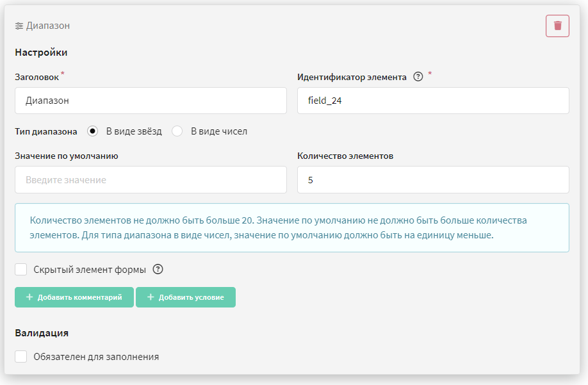Click the Количество элементов field showing 5
This screenshot has width=588, height=385.
(433, 180)
